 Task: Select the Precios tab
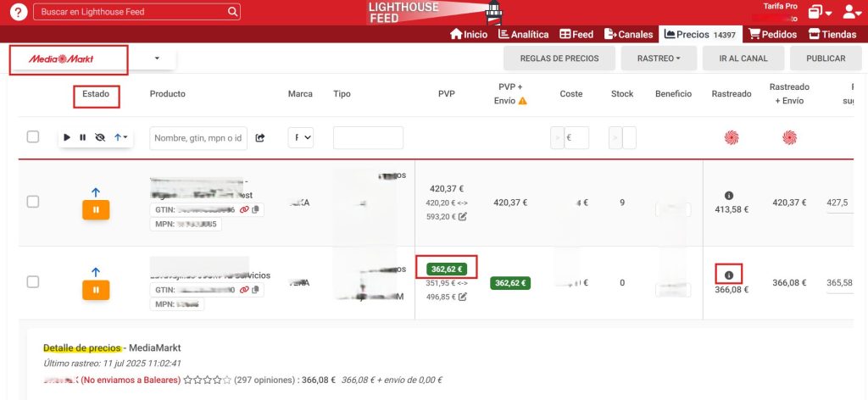(701, 34)
